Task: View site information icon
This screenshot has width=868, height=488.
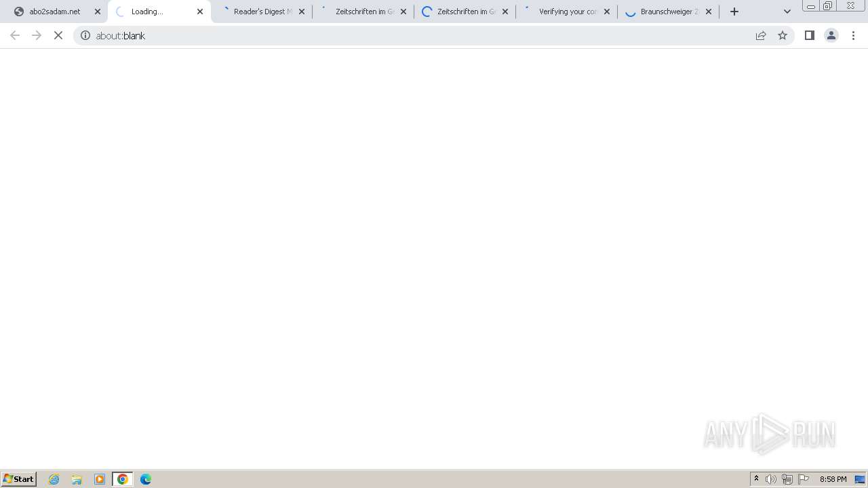Action: coord(85,35)
